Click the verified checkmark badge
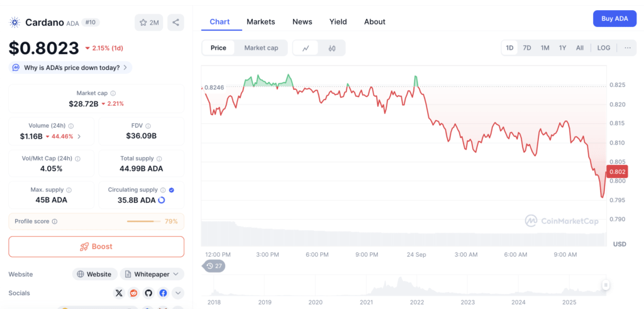 [x=172, y=190]
